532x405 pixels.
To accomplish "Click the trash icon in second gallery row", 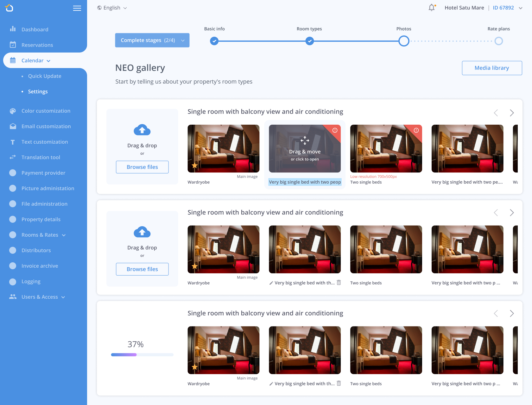I will point(339,283).
